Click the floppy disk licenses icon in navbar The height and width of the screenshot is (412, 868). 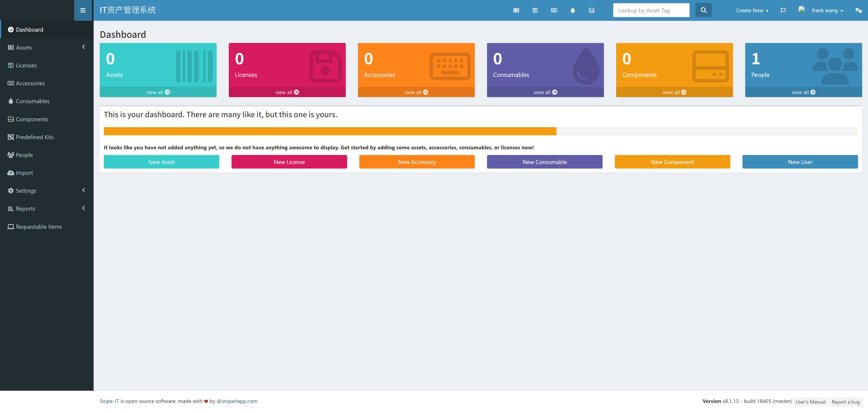pyautogui.click(x=535, y=10)
